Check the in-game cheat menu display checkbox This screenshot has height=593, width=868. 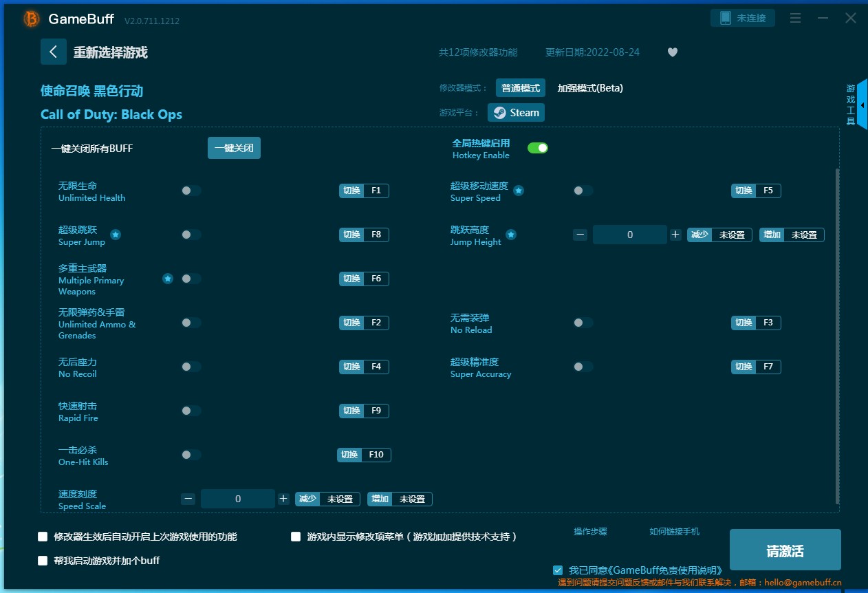click(x=296, y=537)
